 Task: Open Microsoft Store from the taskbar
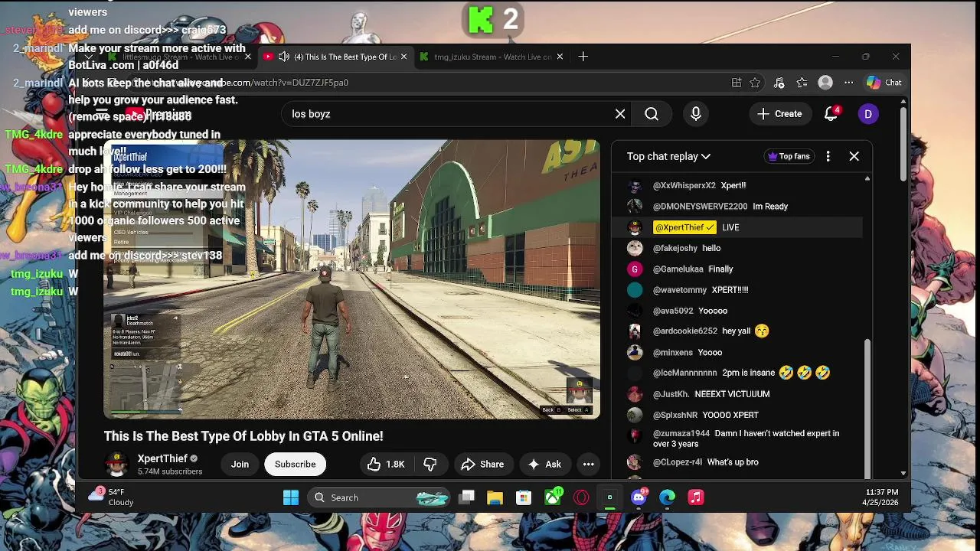524,497
